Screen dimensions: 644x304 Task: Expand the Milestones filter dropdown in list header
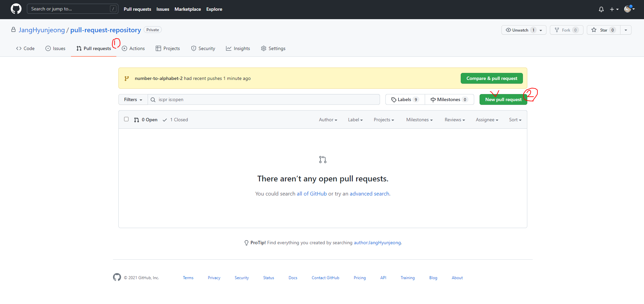pos(419,120)
